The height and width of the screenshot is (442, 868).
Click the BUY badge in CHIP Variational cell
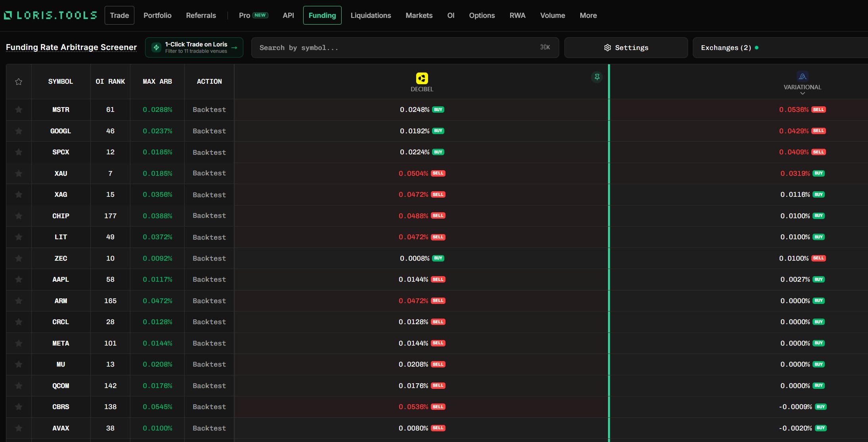tap(818, 216)
